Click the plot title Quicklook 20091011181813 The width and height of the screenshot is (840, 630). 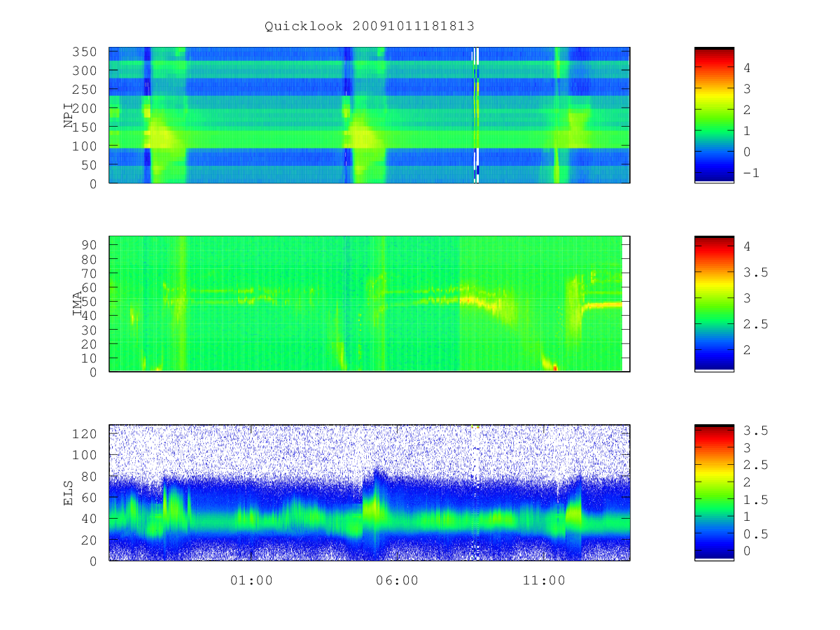pyautogui.click(x=370, y=27)
